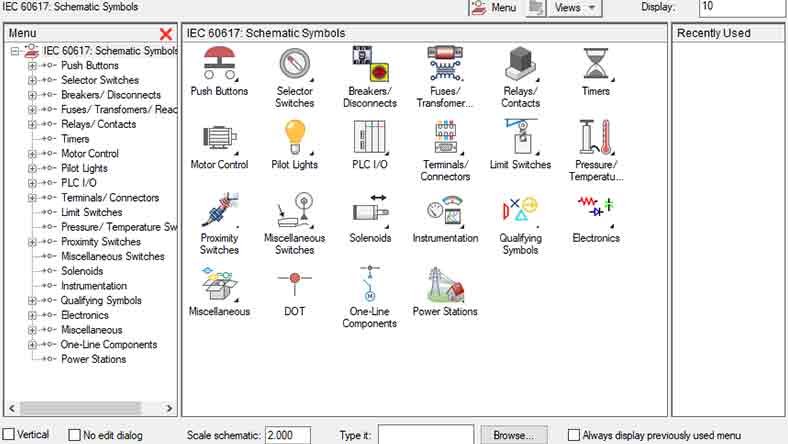This screenshot has width=788, height=444.
Task: Click the Display count field
Action: pos(743,8)
